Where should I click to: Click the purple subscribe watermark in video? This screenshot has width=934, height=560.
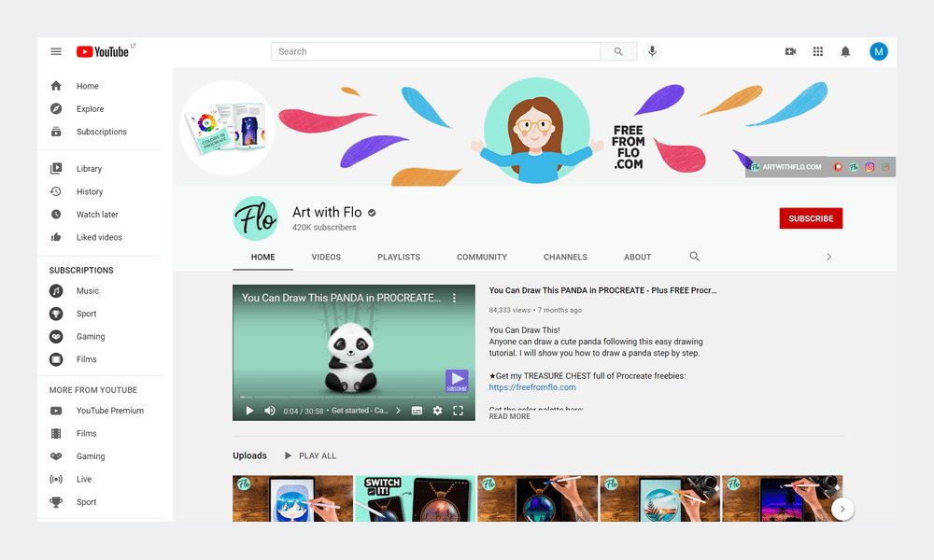click(x=457, y=381)
